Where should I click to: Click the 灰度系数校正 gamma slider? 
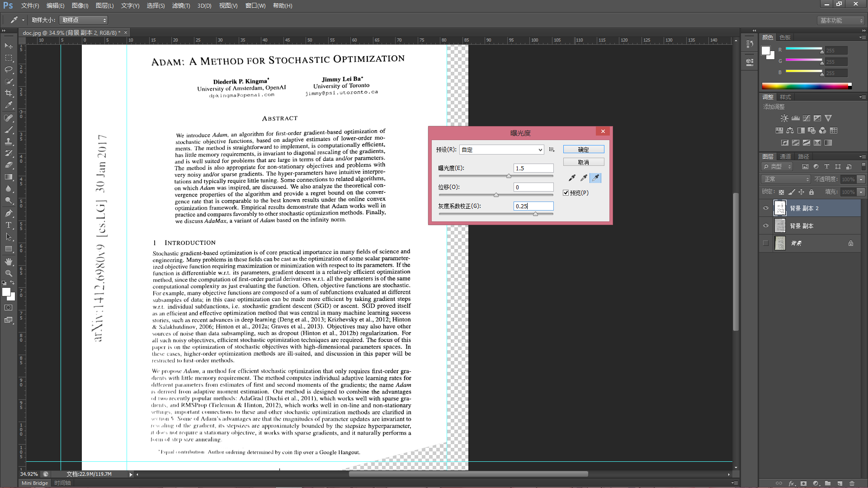[496, 214]
